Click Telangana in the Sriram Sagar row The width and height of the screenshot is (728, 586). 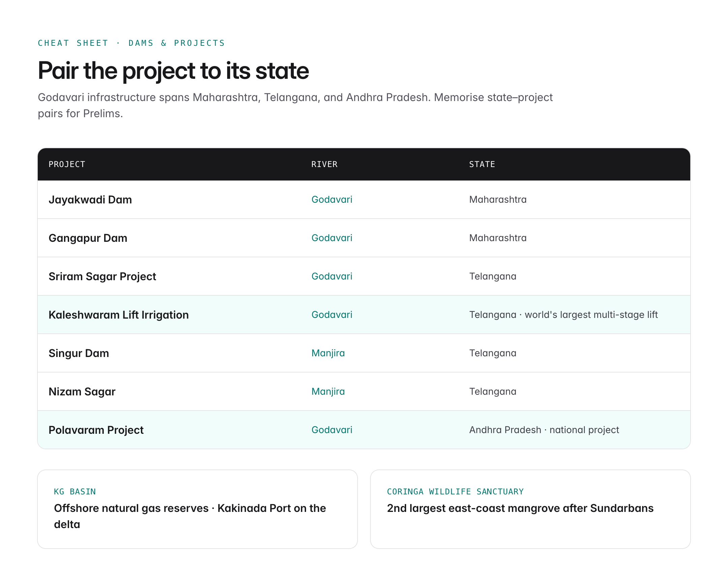point(492,277)
